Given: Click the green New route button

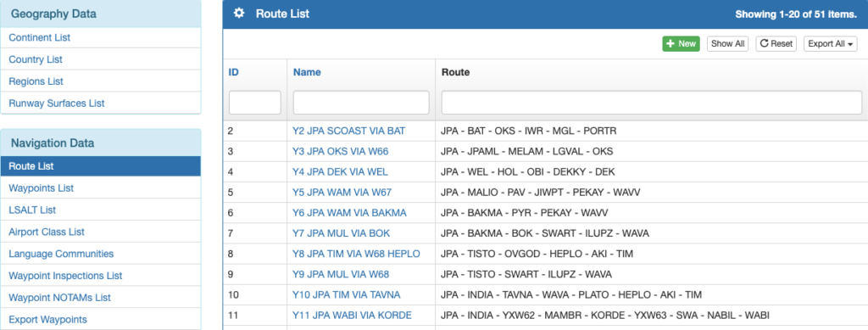Looking at the screenshot, I should (681, 44).
